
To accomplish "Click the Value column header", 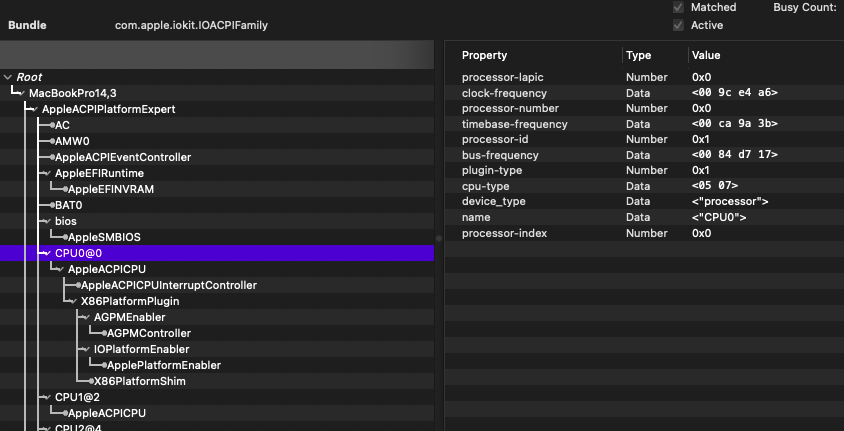I will coord(705,56).
